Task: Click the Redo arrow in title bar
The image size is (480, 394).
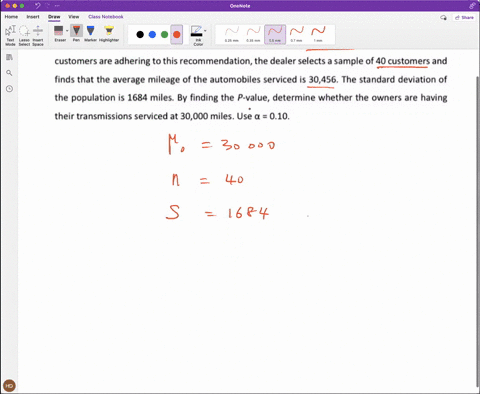Action: pyautogui.click(x=47, y=6)
